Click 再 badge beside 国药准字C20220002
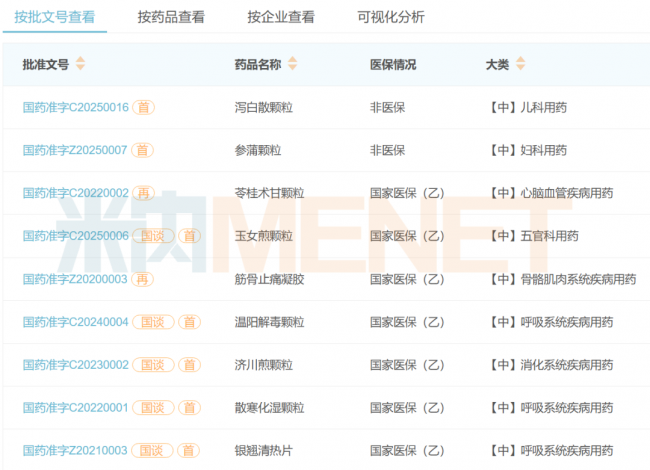The image size is (650, 470). tap(144, 193)
